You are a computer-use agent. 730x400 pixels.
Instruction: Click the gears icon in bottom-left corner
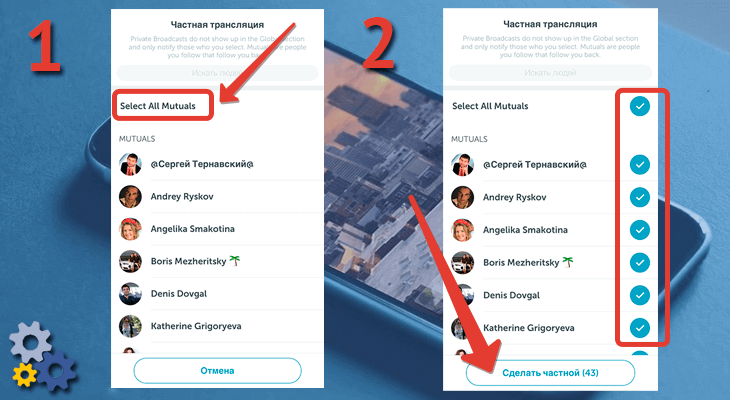pos(42,356)
